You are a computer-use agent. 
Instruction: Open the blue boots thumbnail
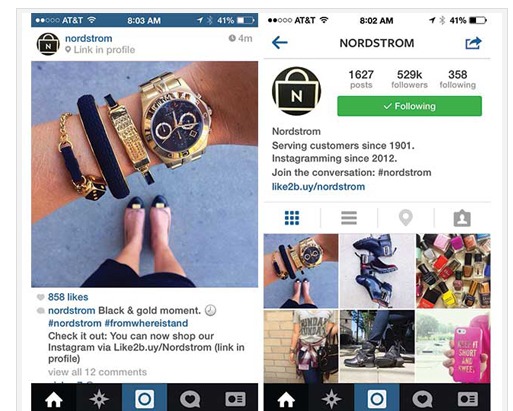coord(377,271)
